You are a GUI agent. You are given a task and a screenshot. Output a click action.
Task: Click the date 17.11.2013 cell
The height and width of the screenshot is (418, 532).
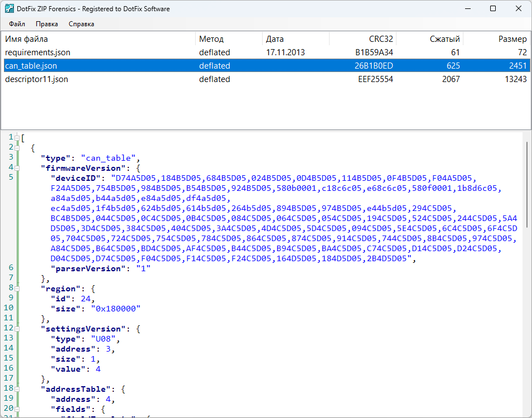[286, 52]
